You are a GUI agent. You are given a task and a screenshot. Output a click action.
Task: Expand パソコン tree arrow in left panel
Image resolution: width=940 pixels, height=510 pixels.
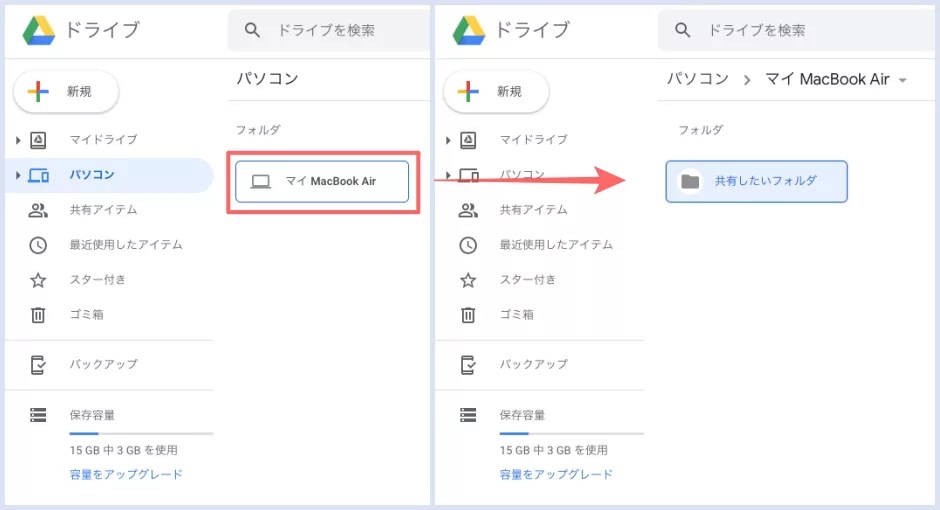18,175
